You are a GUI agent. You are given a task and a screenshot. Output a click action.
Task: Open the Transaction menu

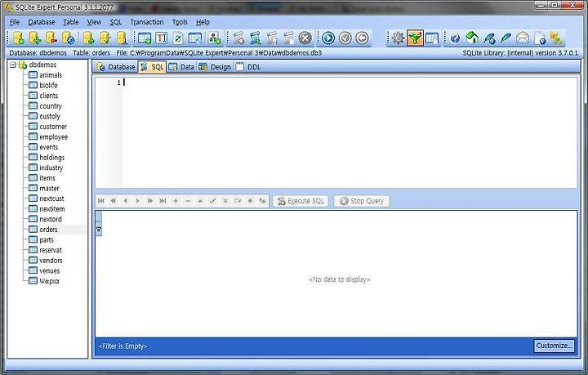[x=147, y=22]
